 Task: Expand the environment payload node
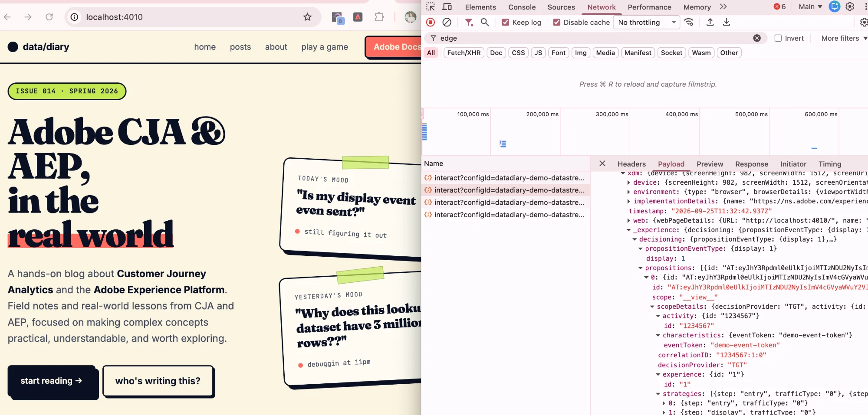[628, 192]
